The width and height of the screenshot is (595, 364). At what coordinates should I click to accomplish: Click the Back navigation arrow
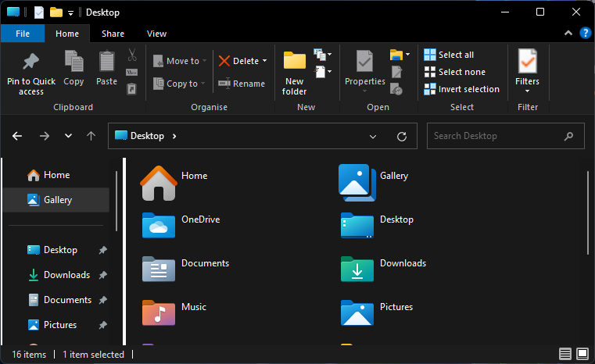tap(18, 136)
